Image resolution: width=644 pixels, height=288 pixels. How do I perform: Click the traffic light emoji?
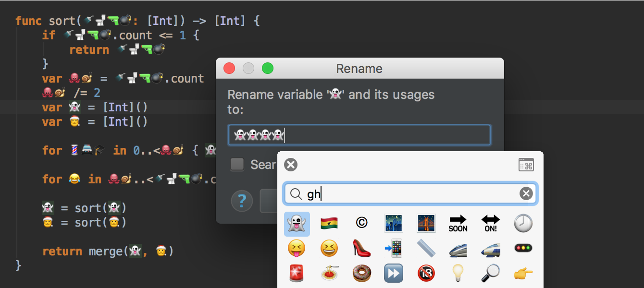coord(523,248)
